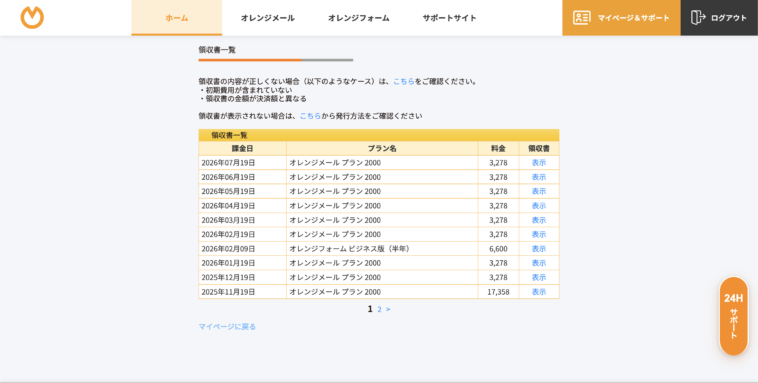Open the マイページ&サポート menu
The width and height of the screenshot is (758, 383).
click(x=621, y=18)
